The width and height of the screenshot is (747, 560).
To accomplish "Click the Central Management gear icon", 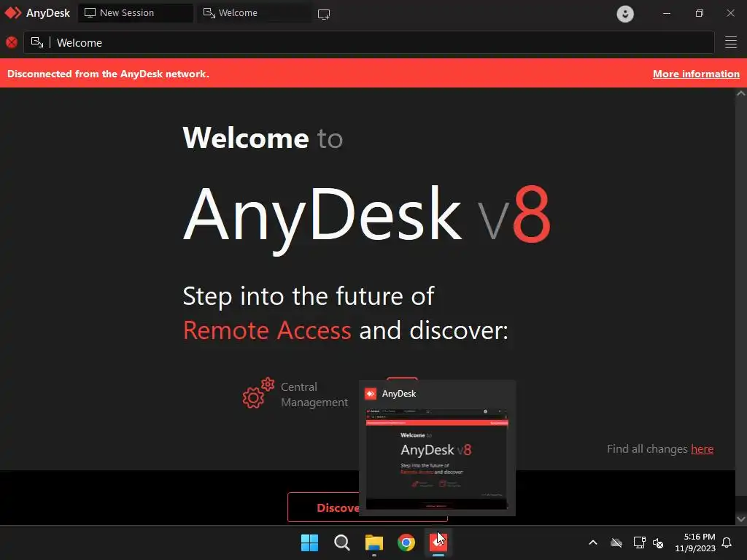I will [x=258, y=393].
